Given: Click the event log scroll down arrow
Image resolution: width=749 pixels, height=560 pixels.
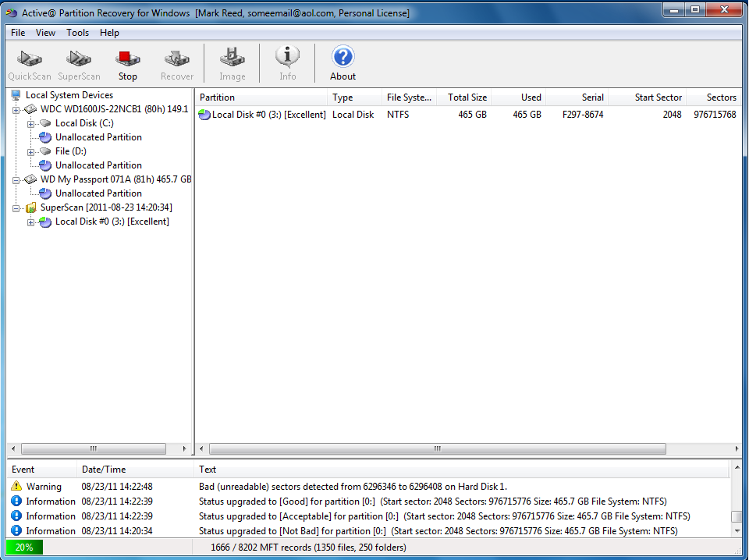Looking at the screenshot, I should pyautogui.click(x=737, y=530).
